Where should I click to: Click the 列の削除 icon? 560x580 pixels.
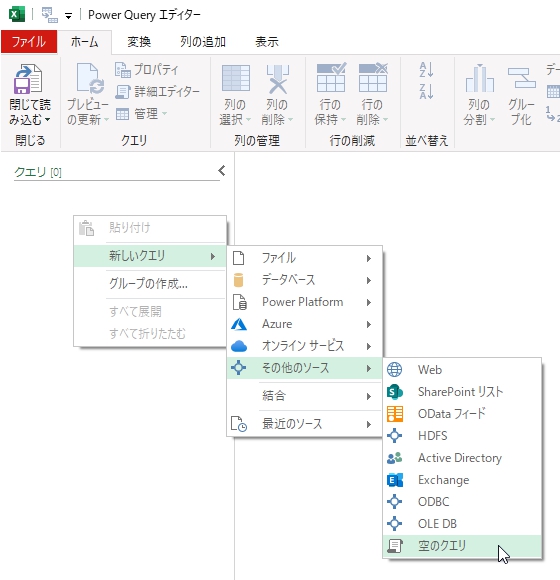pos(277,79)
